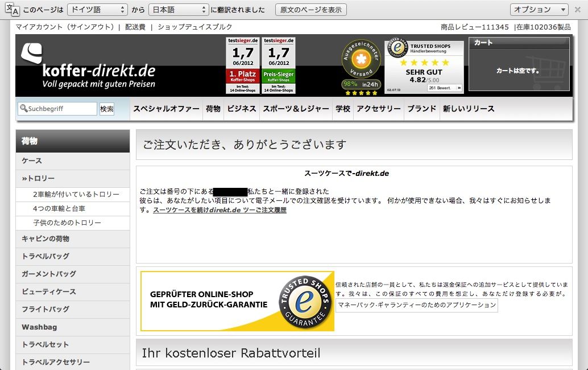
Task: Click the 在庫102036製品 text
Action: coord(544,27)
